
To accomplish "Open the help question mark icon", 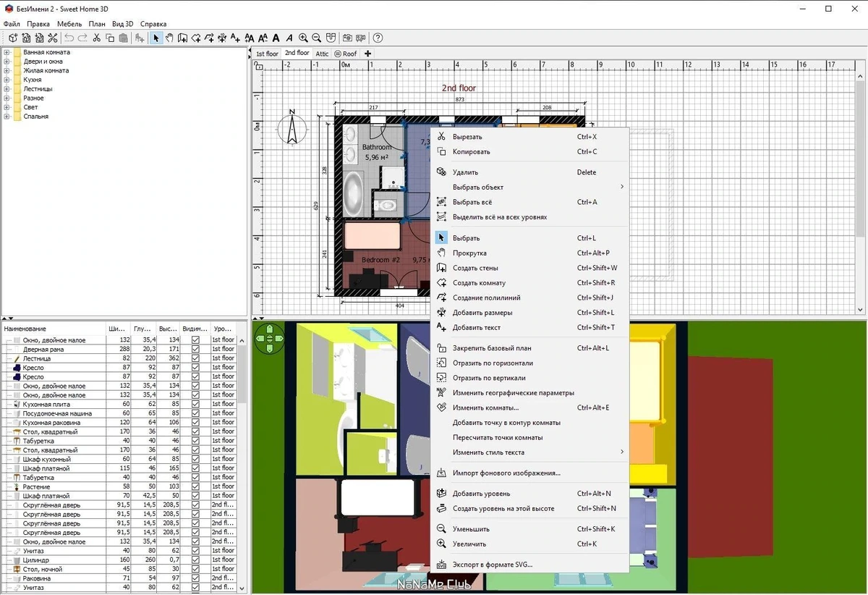I will coord(378,38).
